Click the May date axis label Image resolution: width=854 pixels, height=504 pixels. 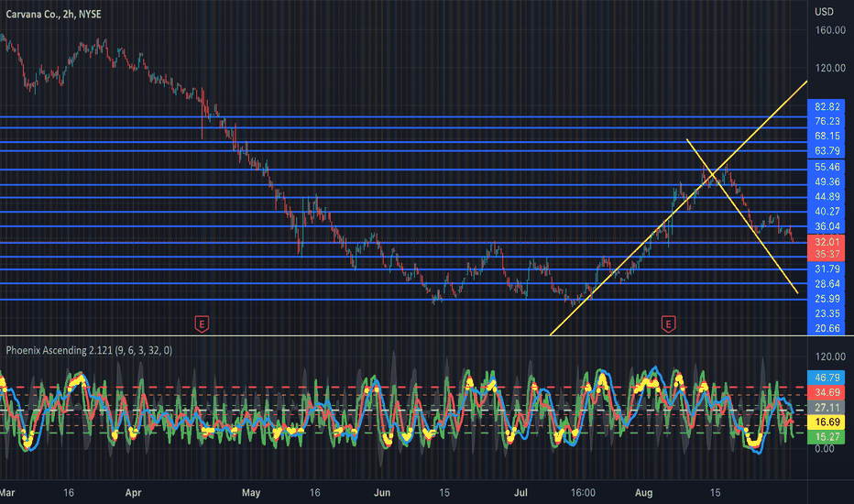[x=250, y=493]
